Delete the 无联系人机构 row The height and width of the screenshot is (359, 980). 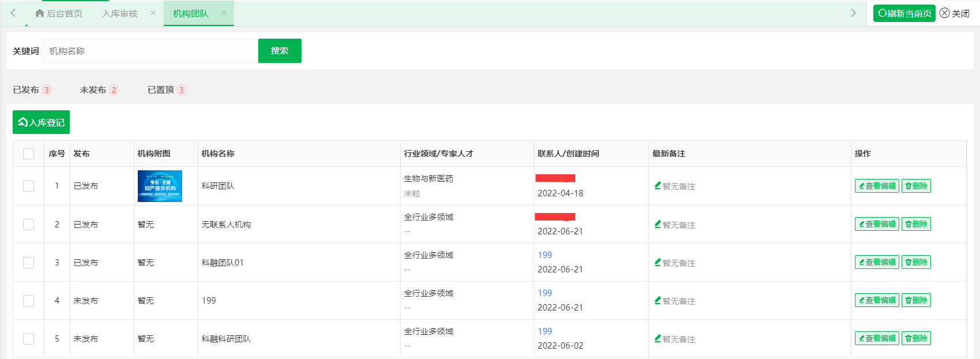tap(916, 224)
